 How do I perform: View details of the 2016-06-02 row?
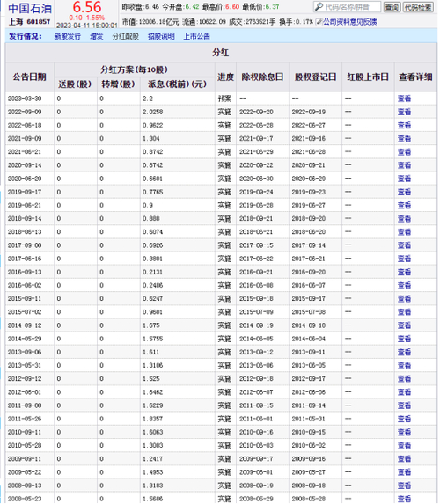click(x=404, y=285)
